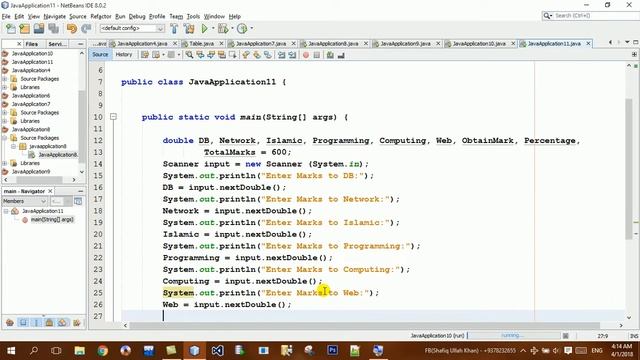
Task: Toggle Fully Qualified Names in Navigator
Action: (76, 322)
